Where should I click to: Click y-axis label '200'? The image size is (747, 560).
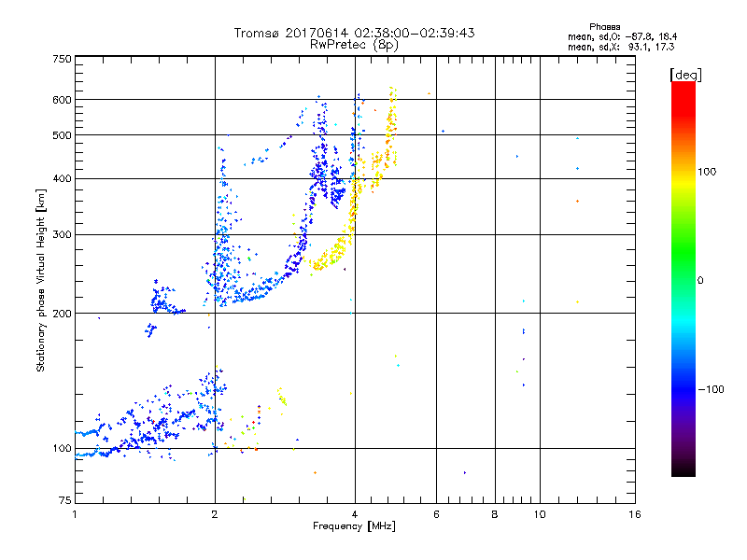(x=63, y=314)
